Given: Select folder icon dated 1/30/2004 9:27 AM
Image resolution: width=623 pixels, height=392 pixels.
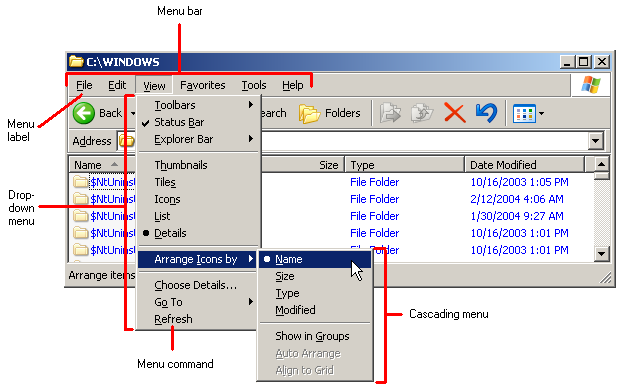Looking at the screenshot, I should pos(81,216).
